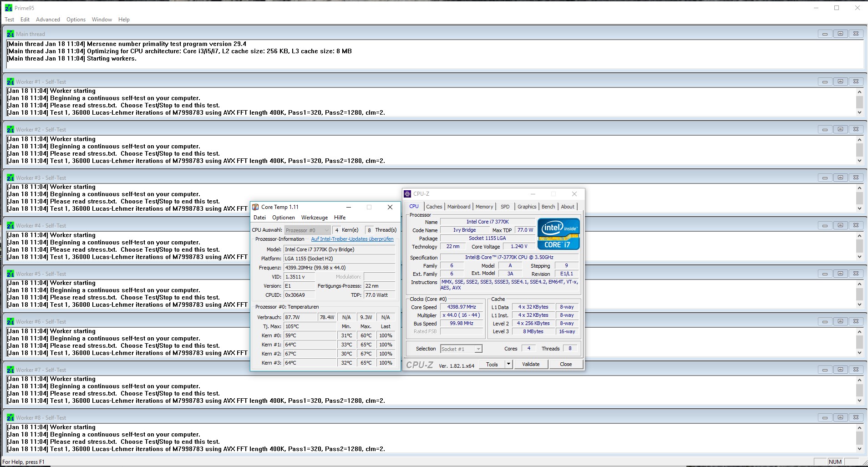This screenshot has width=868, height=467.
Task: Click the NUM indicator in status bar
Action: point(835,462)
